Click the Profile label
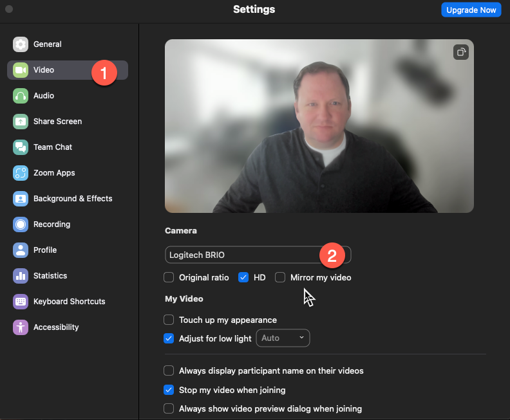The width and height of the screenshot is (510, 420). click(x=45, y=250)
